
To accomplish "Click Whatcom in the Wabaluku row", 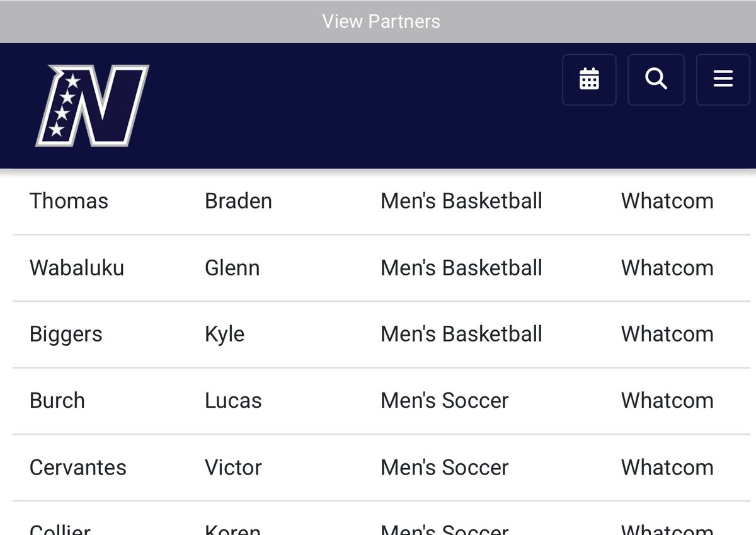I will click(667, 268).
